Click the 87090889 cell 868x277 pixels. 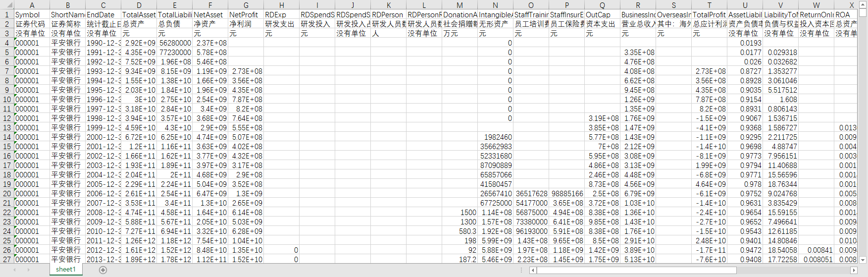(x=496, y=166)
